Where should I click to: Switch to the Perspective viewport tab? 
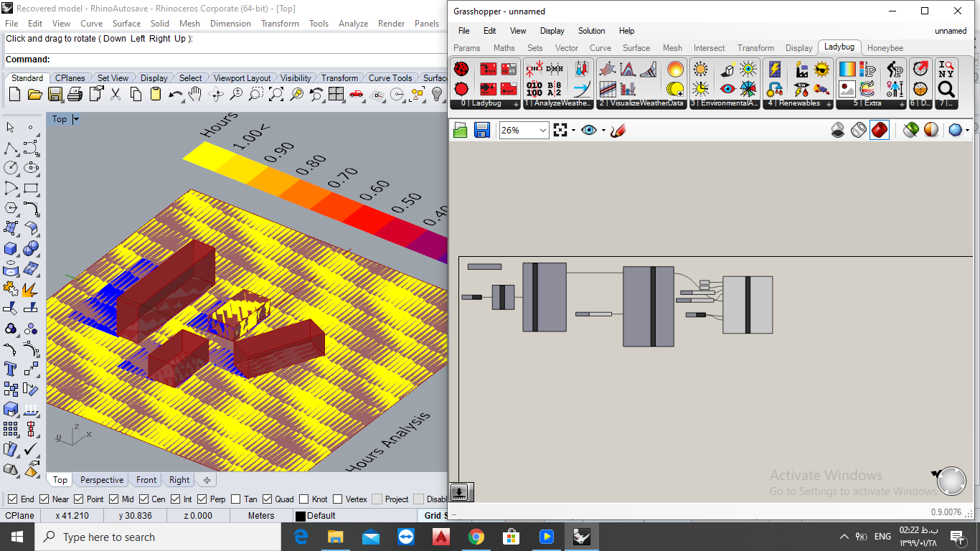(102, 480)
